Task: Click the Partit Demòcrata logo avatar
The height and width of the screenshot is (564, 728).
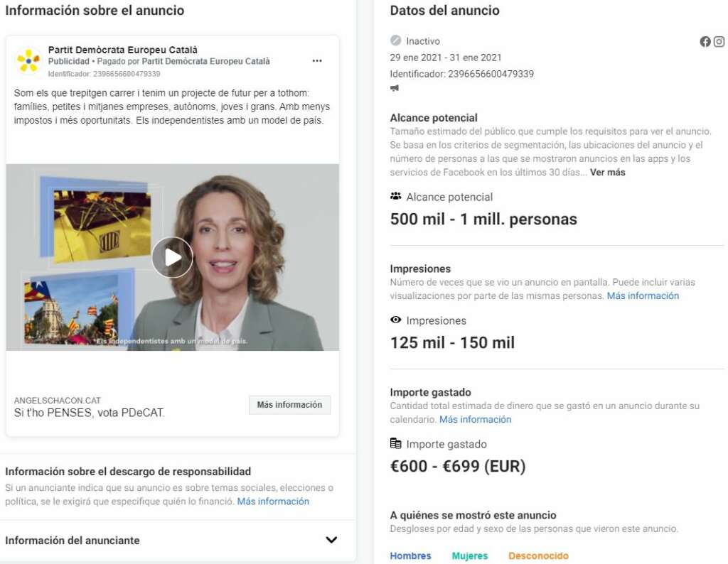Action: pyautogui.click(x=28, y=61)
